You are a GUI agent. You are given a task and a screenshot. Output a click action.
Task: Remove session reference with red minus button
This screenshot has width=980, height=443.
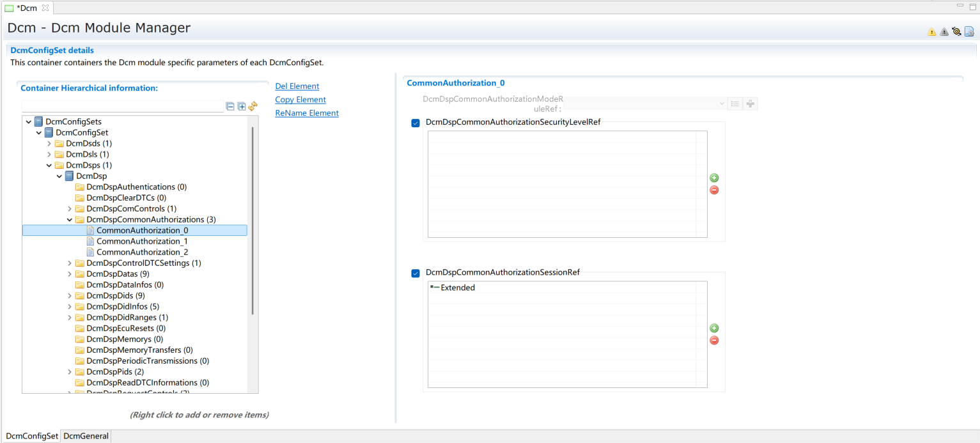(x=714, y=340)
